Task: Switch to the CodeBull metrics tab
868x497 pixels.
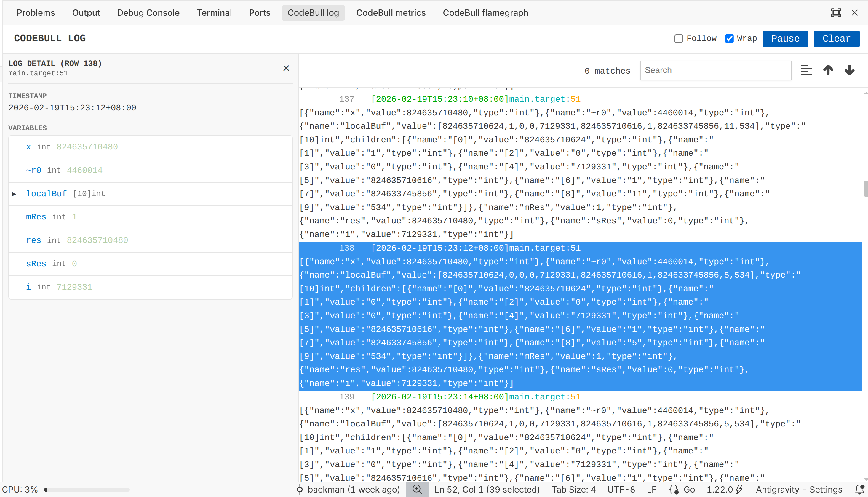Action: [391, 13]
